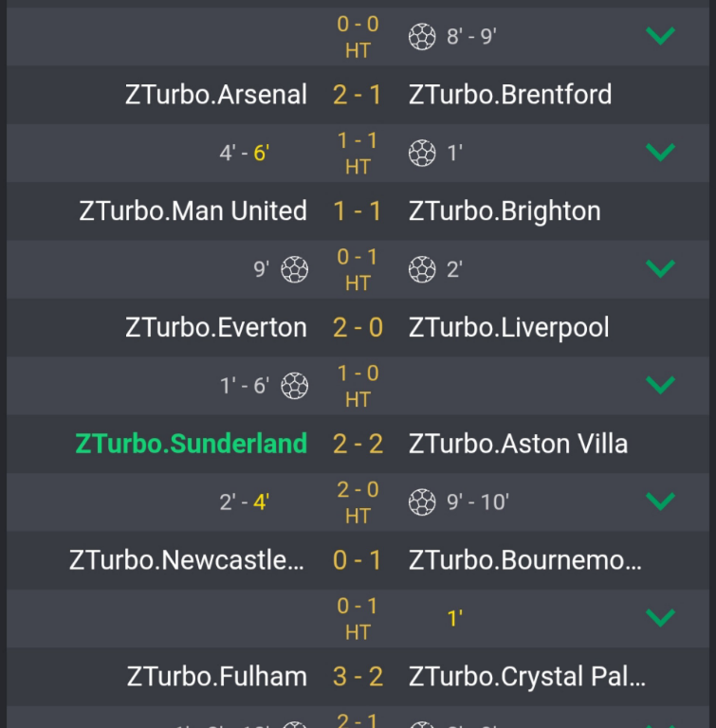Click the ZTurbo.Fulham team name

217,677
